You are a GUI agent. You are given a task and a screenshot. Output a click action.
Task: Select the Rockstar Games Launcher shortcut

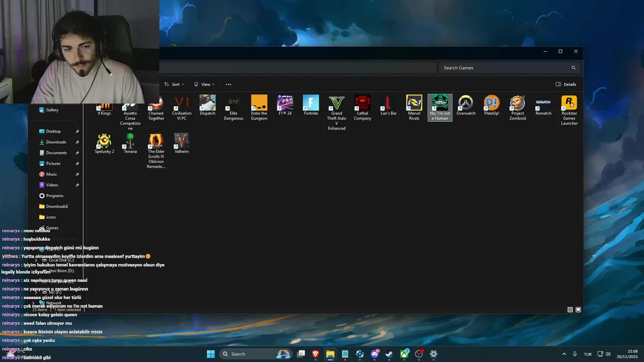click(569, 111)
